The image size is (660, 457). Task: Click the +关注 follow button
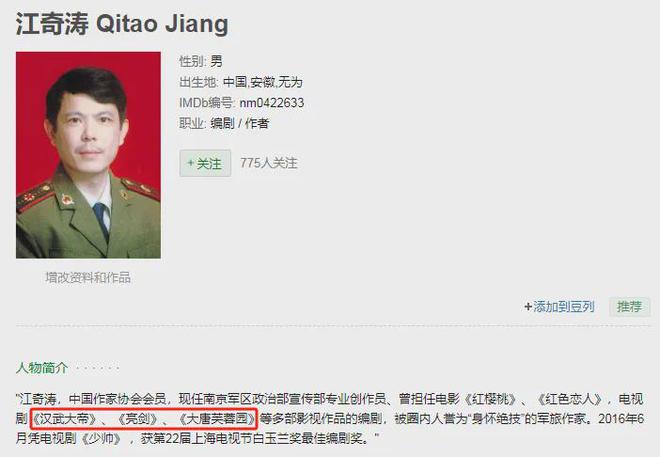(205, 163)
